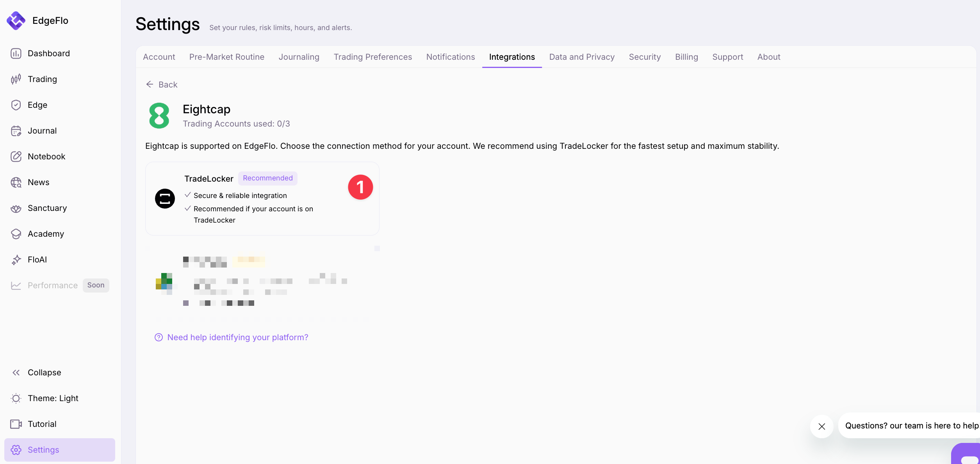This screenshot has width=980, height=464.
Task: Open the Sanctuary page label
Action: coord(47,208)
